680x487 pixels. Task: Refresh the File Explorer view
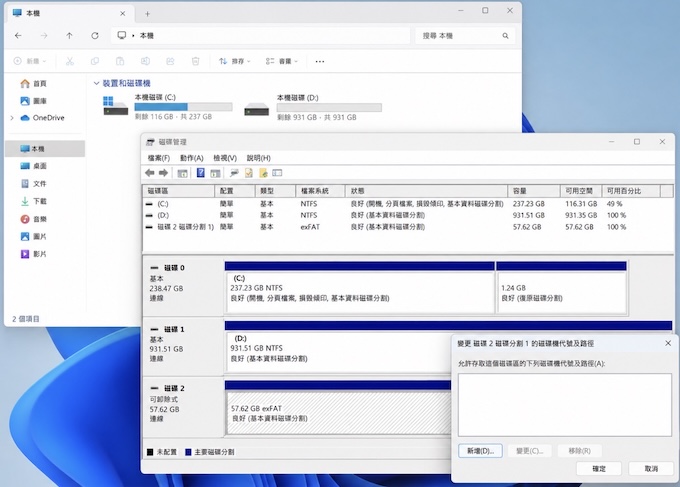click(95, 36)
